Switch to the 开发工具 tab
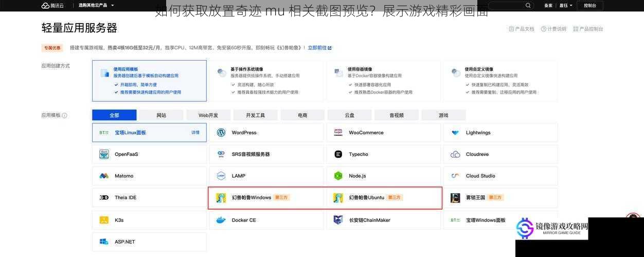Screen dimensions: 644x257 click(x=255, y=115)
